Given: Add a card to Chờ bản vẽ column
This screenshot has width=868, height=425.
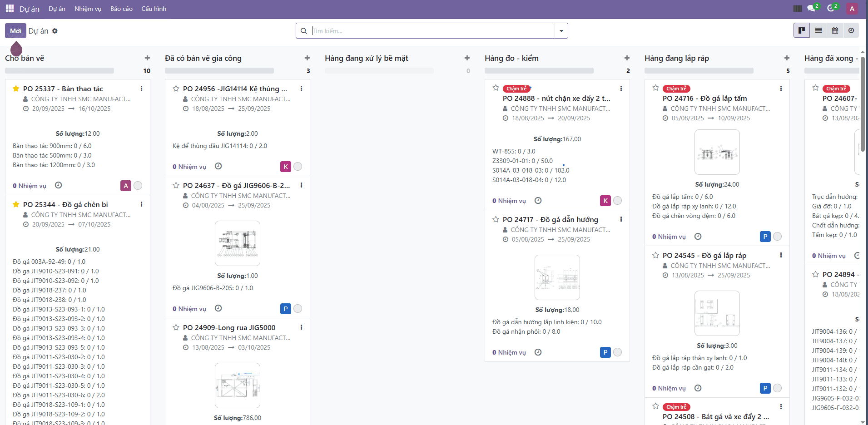Looking at the screenshot, I should click(x=147, y=58).
